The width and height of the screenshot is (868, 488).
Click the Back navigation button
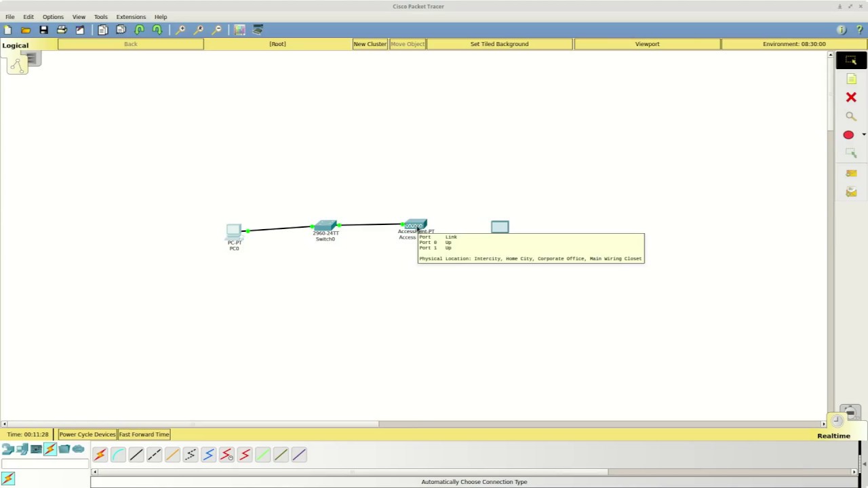131,44
